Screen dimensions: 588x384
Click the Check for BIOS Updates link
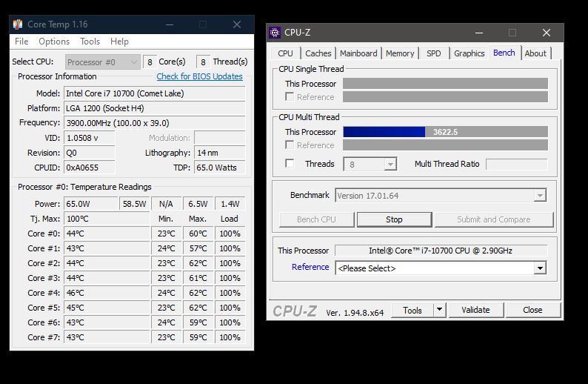click(199, 76)
